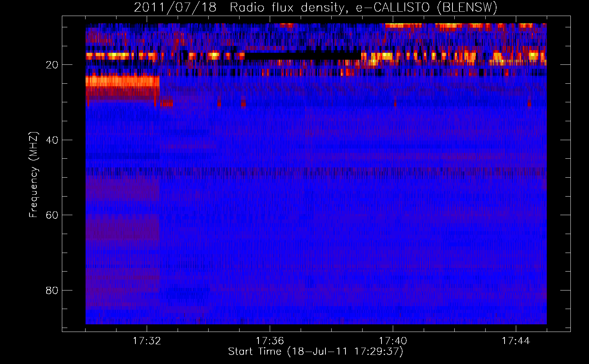Click the 60 MHz frequency tick label
Screen dimensions: 589x364
(x=52, y=215)
